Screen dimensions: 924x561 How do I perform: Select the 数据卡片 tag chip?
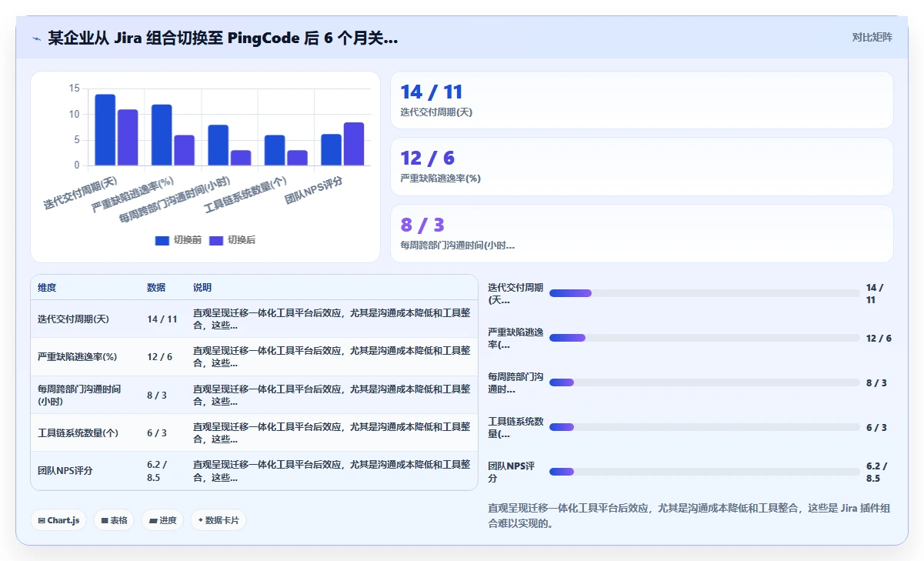pyautogui.click(x=218, y=520)
